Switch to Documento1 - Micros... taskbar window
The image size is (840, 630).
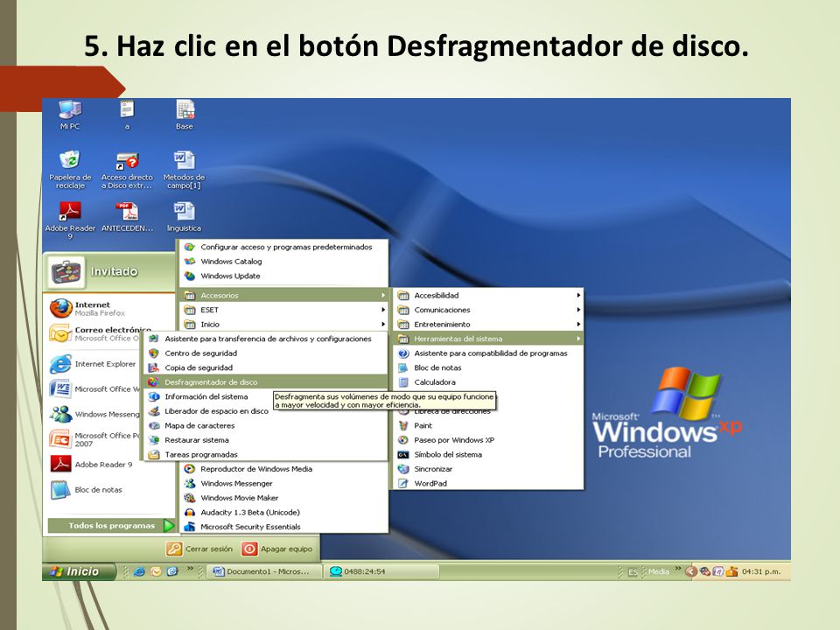click(265, 571)
